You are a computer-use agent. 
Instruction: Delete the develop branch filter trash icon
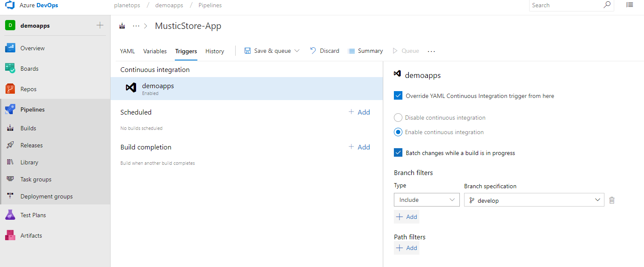[x=612, y=200]
